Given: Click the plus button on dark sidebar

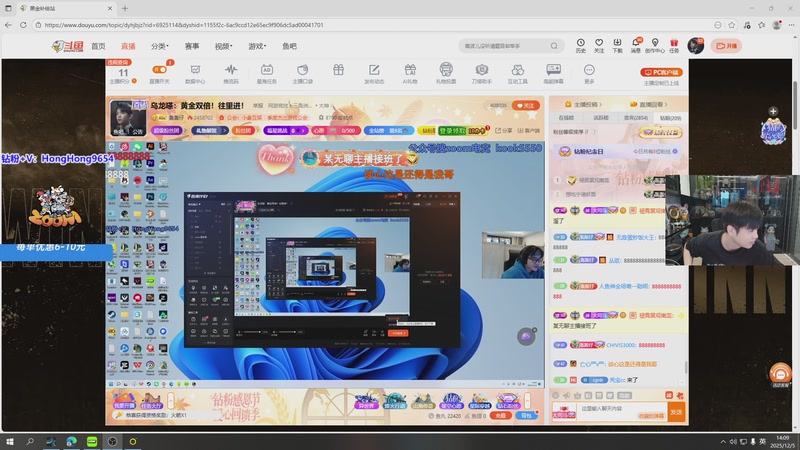Looking at the screenshot, I should [x=773, y=111].
